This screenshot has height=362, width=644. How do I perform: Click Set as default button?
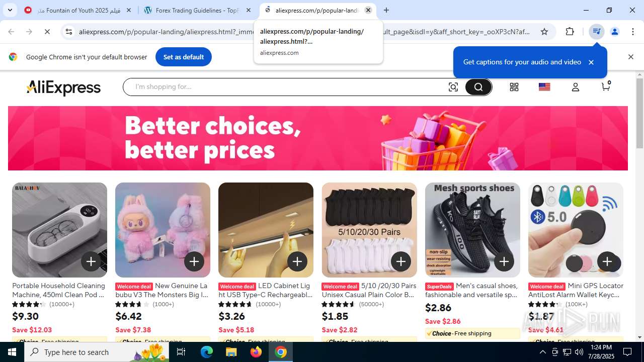[184, 57]
